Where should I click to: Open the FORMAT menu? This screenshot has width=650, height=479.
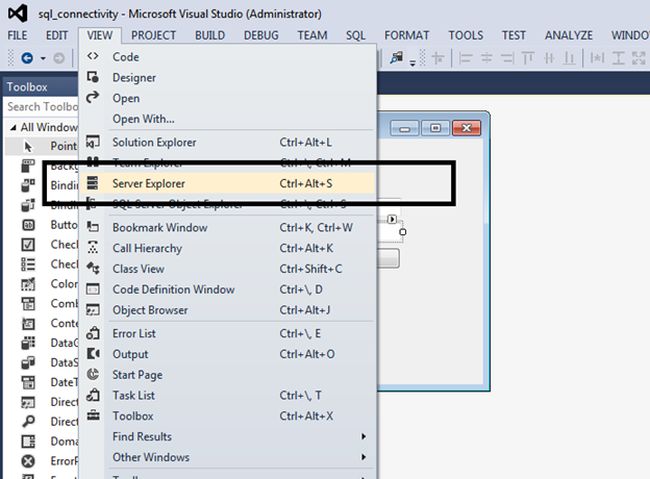(407, 35)
